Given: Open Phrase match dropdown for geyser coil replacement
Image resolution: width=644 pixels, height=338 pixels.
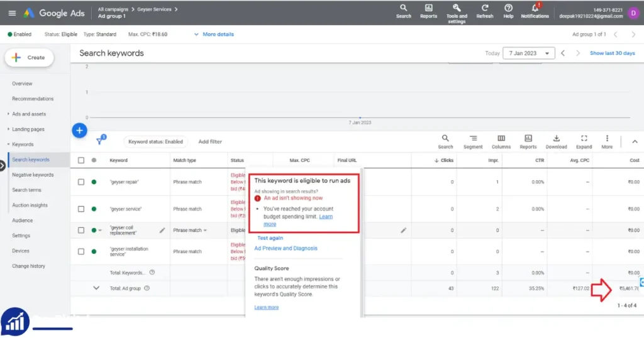Looking at the screenshot, I should click(190, 231).
